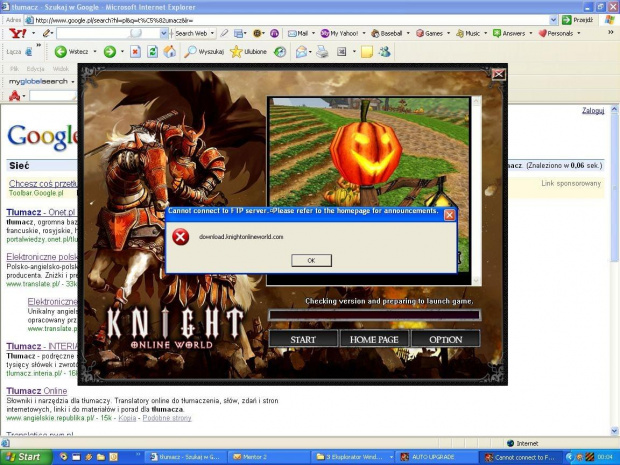Screen dimensions: 620x465
Task: Click the edit page icon next to printer
Action: tap(342, 52)
